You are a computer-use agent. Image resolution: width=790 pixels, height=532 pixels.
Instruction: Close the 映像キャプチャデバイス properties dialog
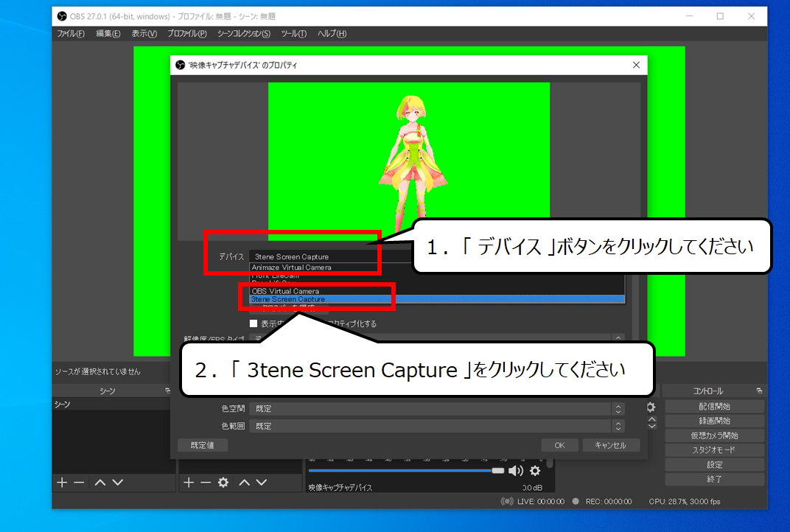click(x=636, y=65)
